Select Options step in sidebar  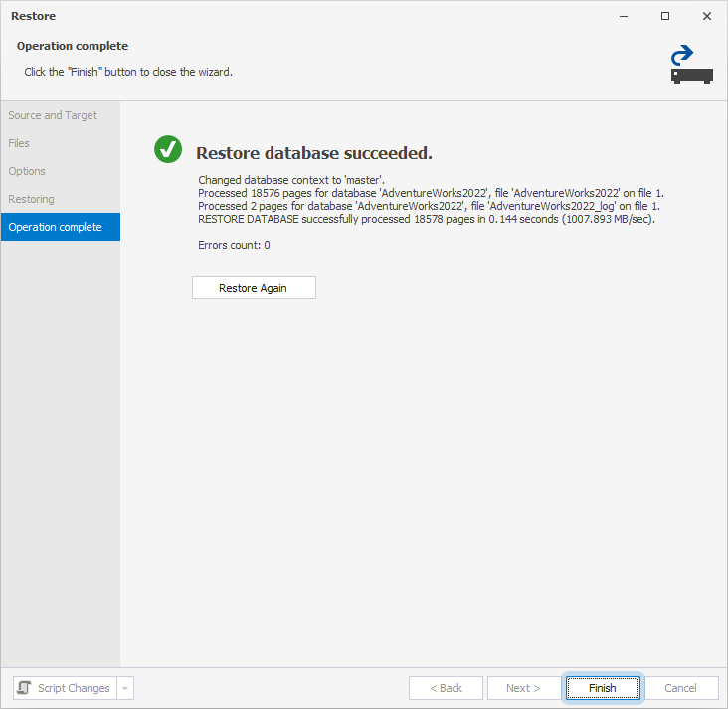pos(61,171)
